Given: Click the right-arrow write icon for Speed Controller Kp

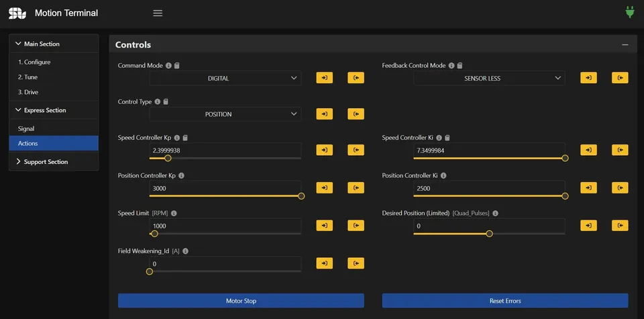Looking at the screenshot, I should tap(325, 150).
